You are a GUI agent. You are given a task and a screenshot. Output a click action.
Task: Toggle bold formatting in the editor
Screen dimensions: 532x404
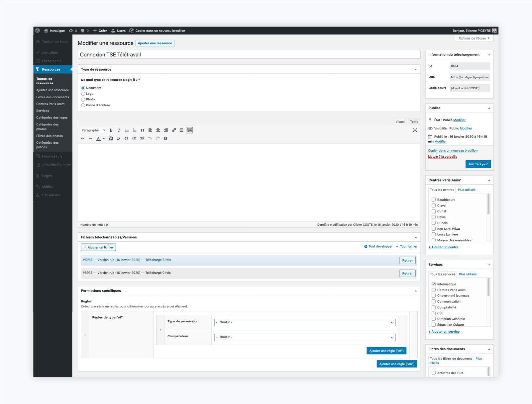(111, 130)
